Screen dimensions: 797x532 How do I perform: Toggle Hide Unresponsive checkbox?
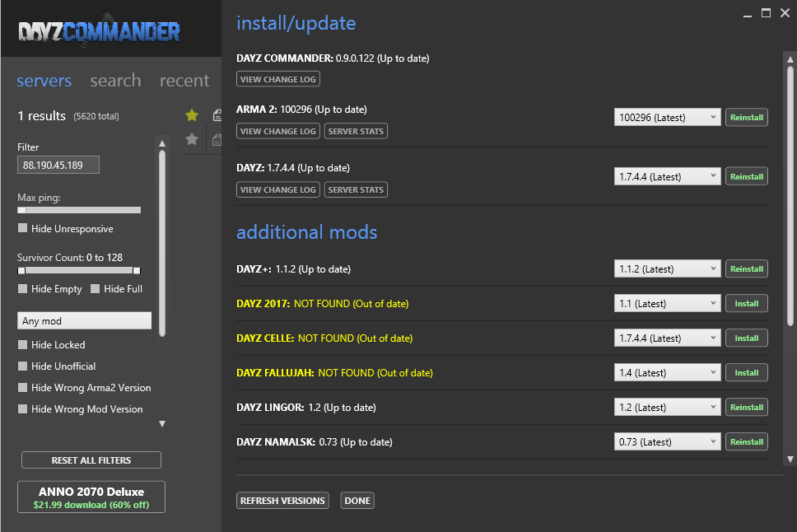coord(22,228)
